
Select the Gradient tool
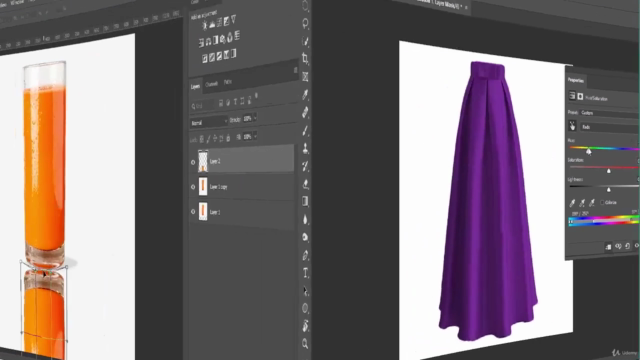tap(305, 202)
